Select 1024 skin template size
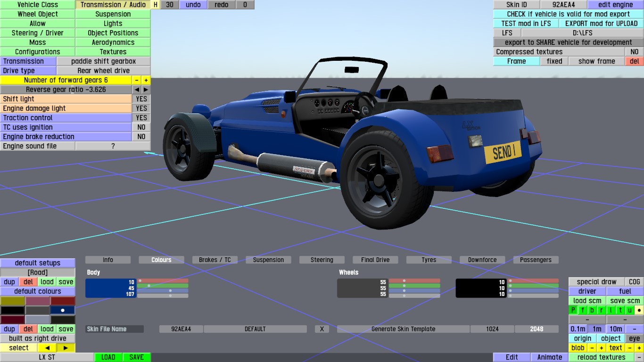Viewport: 644px width, 362px height. click(492, 329)
